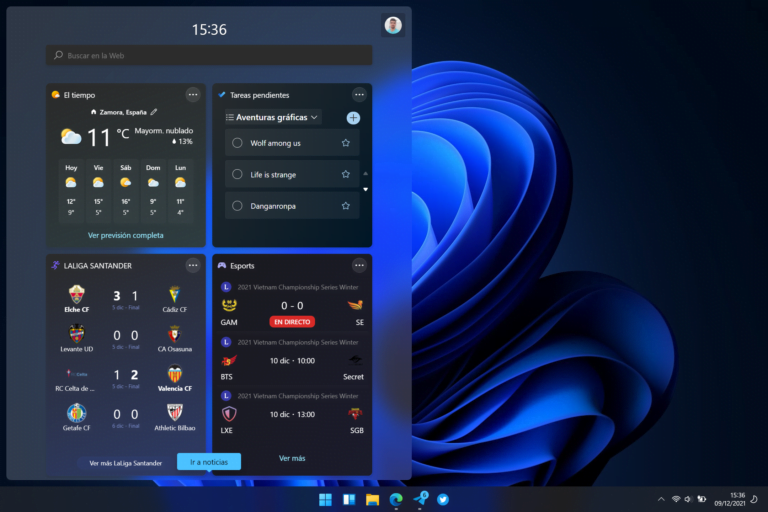The width and height of the screenshot is (768, 512).
Task: Open the Windows Start button
Action: pyautogui.click(x=325, y=499)
